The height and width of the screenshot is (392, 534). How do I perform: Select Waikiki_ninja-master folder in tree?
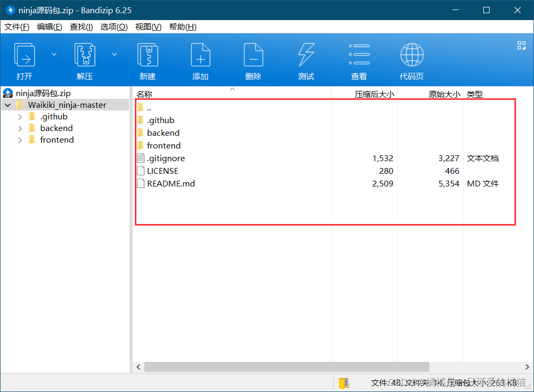(x=67, y=105)
